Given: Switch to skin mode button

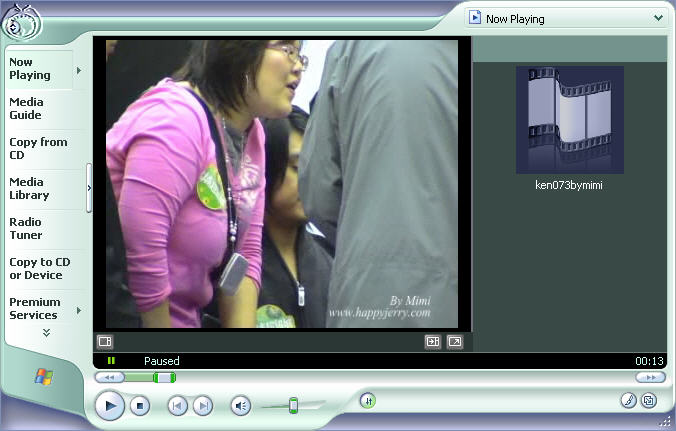Looking at the screenshot, I should click(x=649, y=401).
